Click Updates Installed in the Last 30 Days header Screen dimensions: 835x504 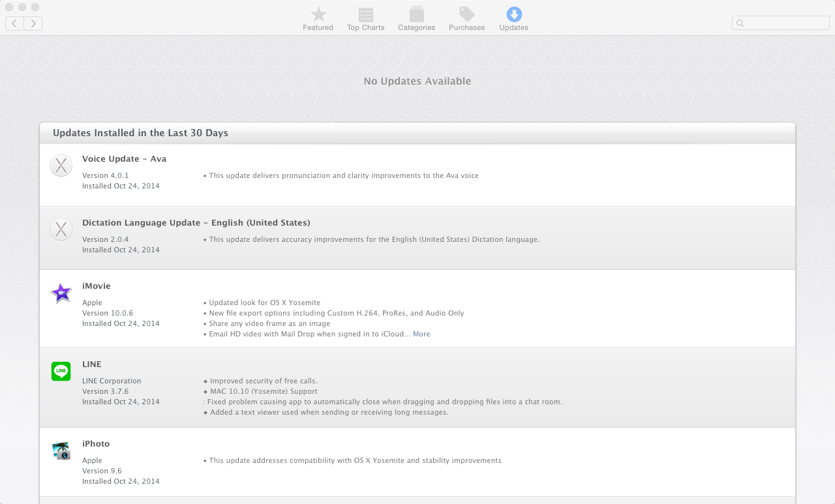tap(140, 133)
